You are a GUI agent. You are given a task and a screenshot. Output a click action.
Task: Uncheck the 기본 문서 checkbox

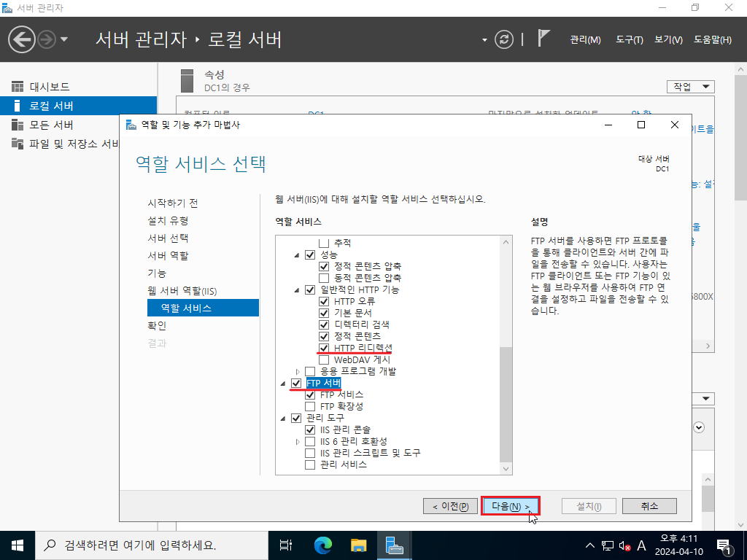tap(324, 313)
